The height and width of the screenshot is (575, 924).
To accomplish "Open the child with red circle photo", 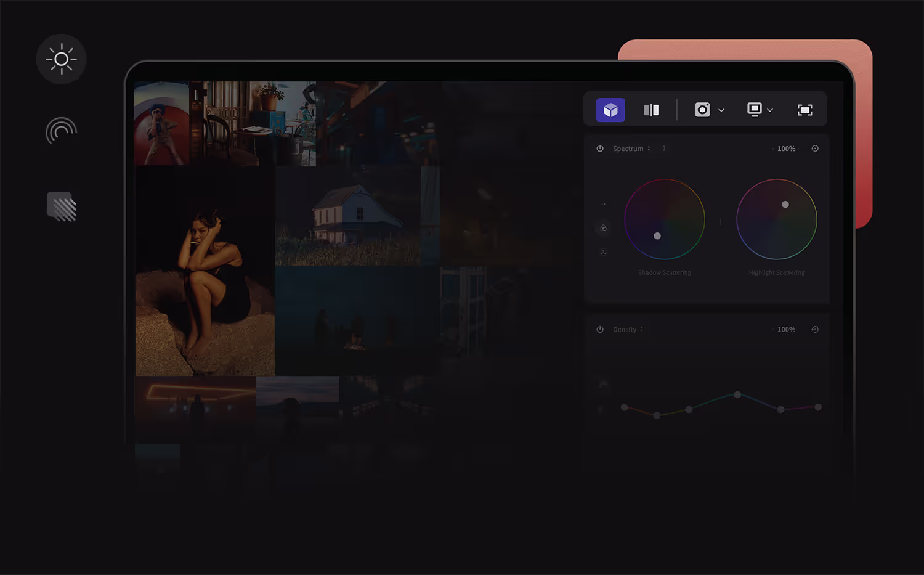I will [161, 123].
